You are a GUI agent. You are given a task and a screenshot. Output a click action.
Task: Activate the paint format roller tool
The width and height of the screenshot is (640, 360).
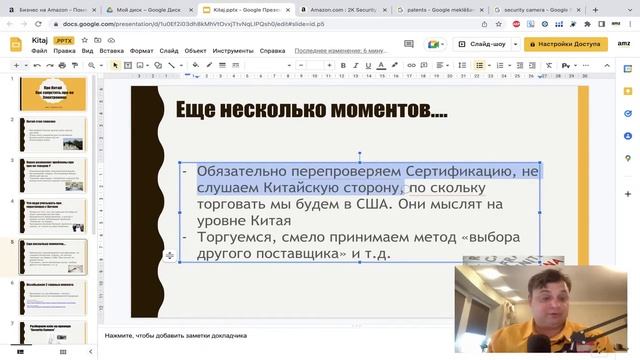pyautogui.click(x=75, y=65)
